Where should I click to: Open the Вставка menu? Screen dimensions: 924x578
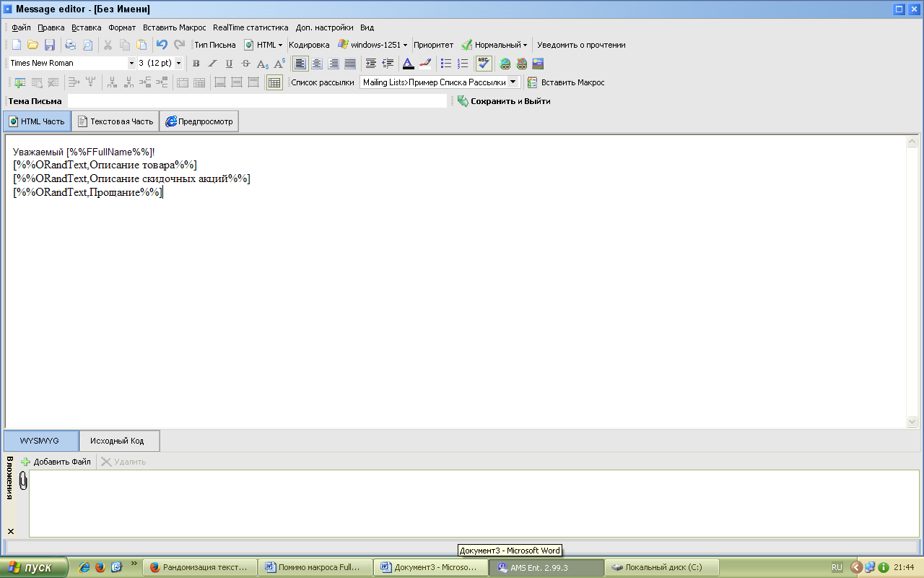tap(87, 27)
